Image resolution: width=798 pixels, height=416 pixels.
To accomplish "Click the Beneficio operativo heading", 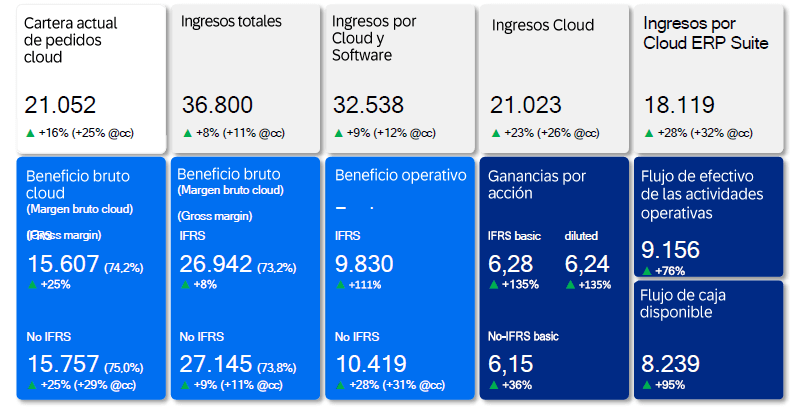I will tap(400, 175).
